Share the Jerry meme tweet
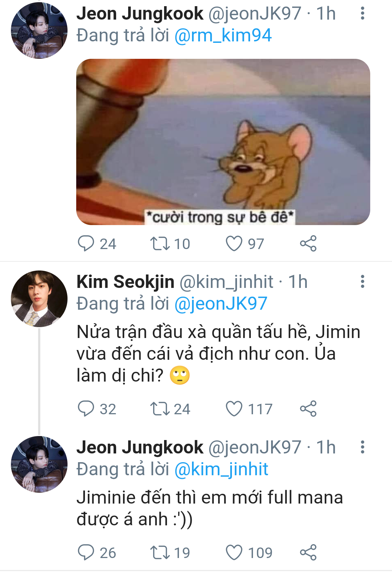 pos(308,243)
